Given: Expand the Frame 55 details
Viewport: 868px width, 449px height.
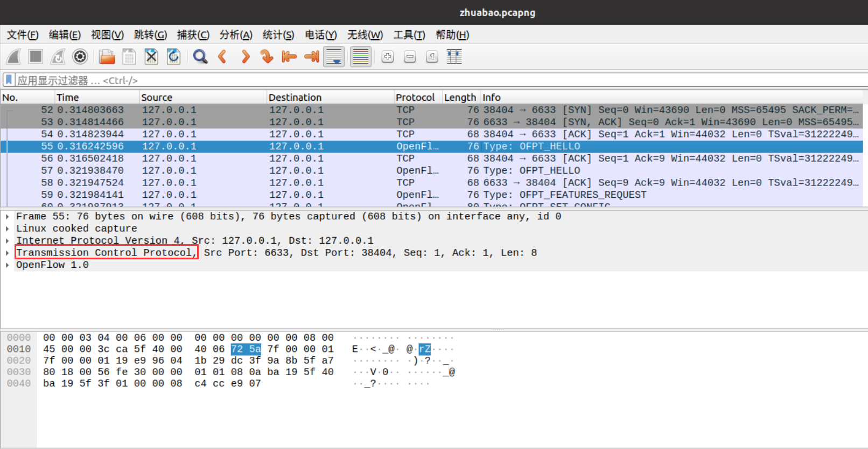Looking at the screenshot, I should pos(8,216).
